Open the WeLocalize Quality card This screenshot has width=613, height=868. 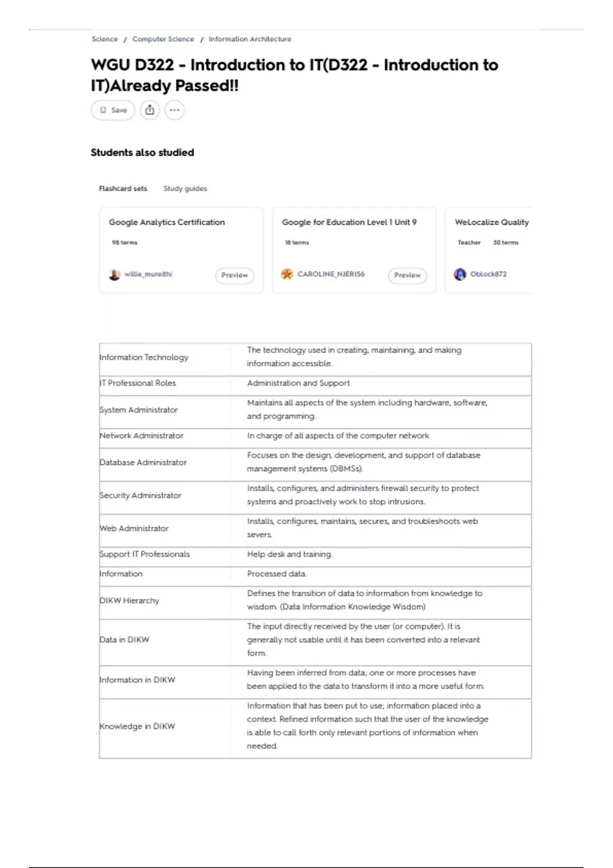[491, 222]
